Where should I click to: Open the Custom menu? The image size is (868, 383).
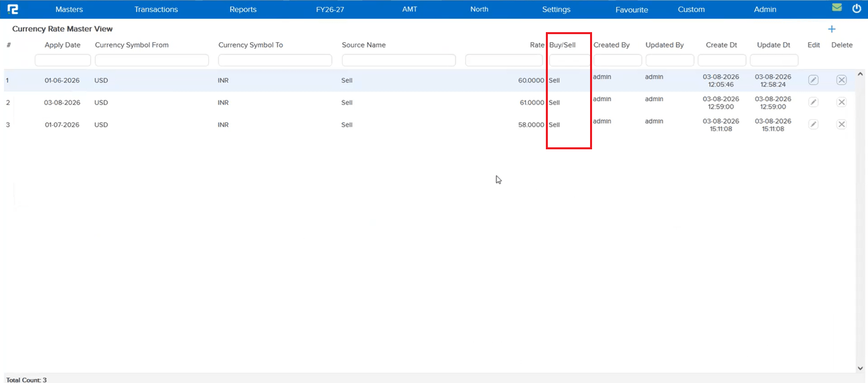tap(691, 9)
